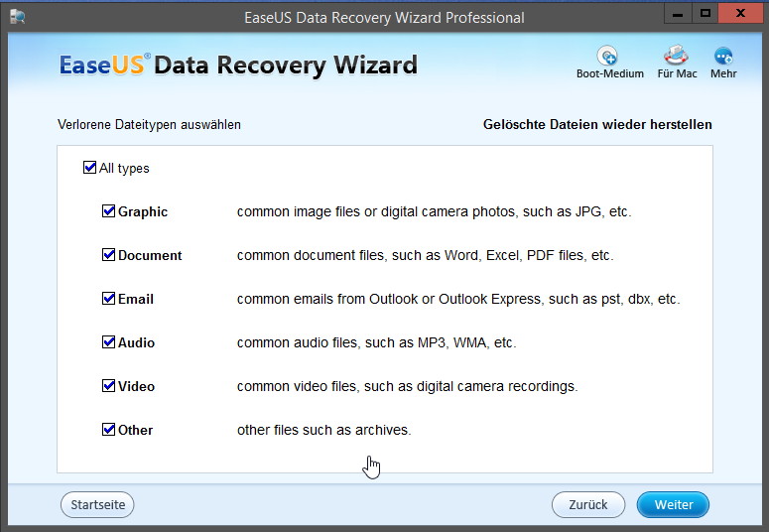This screenshot has height=532, width=769.
Task: Go to Startseite
Action: pos(97,504)
